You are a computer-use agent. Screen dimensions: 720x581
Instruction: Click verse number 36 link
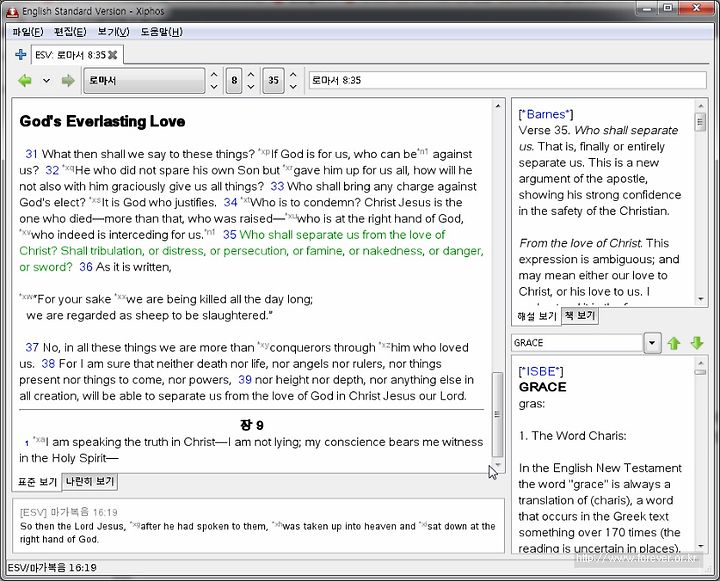[86, 267]
